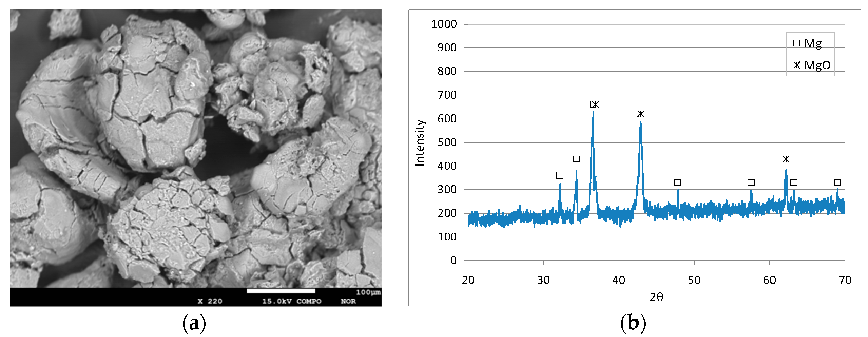Click the square marker above the 32° peak

point(560,175)
